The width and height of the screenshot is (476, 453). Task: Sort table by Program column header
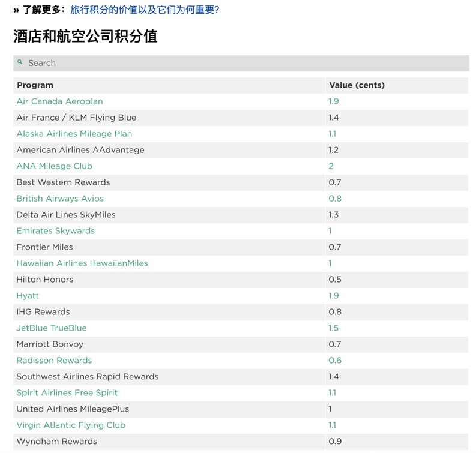tap(35, 85)
